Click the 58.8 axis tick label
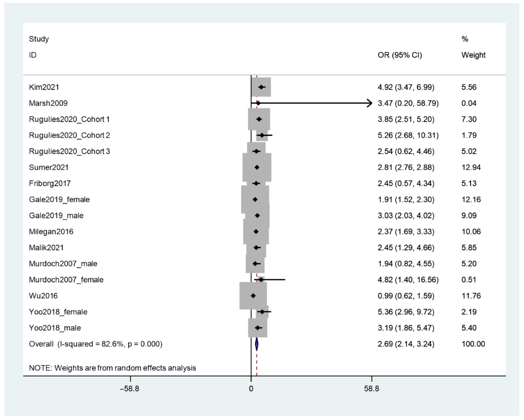Image resolution: width=524 pixels, height=420 pixels. (x=371, y=389)
